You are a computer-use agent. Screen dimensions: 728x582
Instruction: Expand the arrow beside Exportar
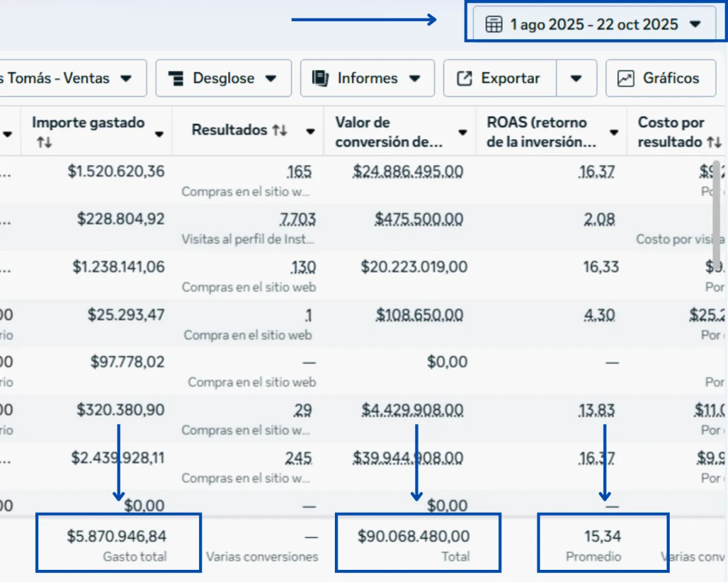point(576,78)
